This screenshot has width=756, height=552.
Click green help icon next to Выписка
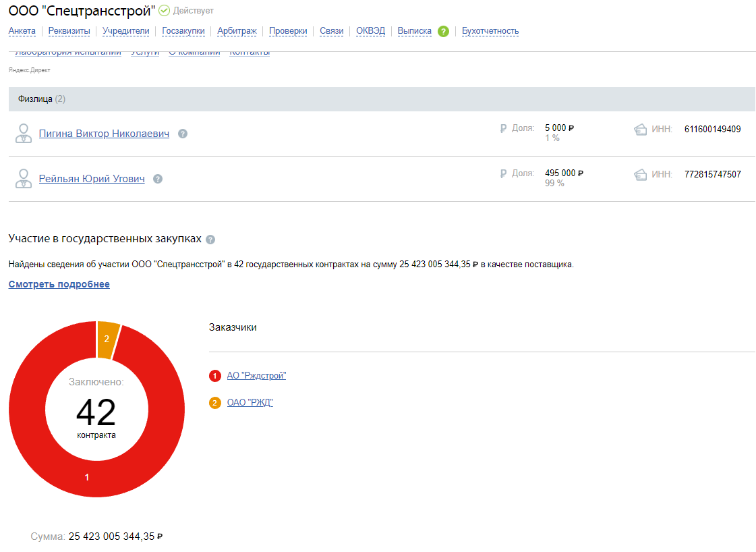click(x=443, y=31)
